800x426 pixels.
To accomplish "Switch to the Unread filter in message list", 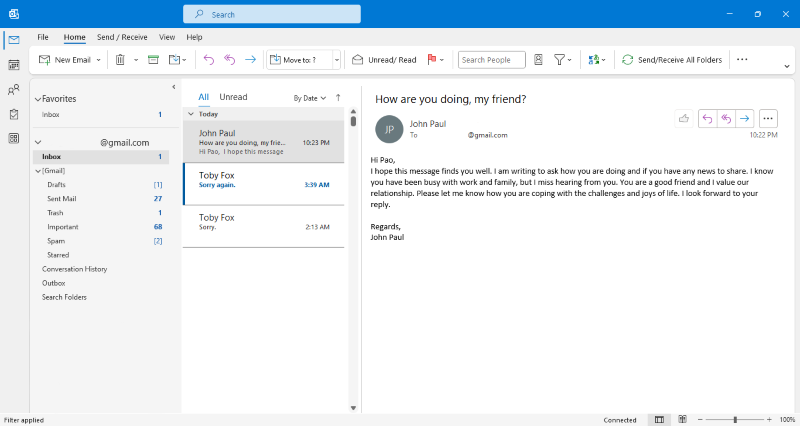I will click(233, 97).
